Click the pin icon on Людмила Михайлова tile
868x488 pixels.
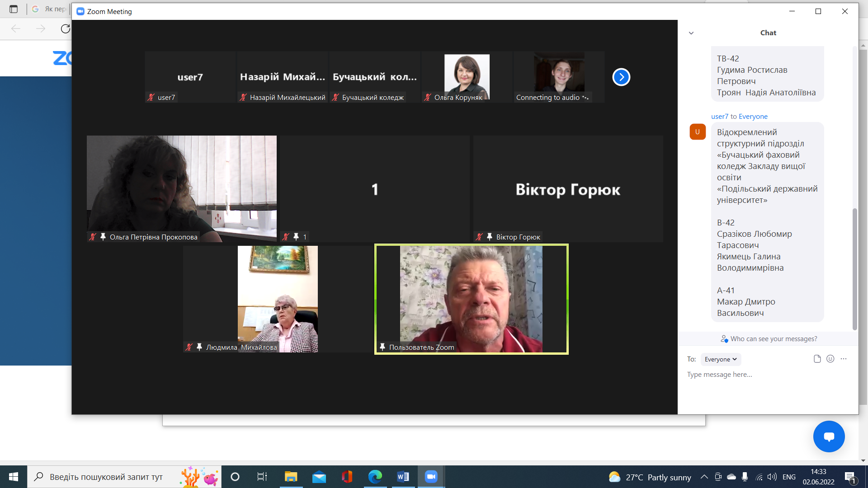click(199, 347)
